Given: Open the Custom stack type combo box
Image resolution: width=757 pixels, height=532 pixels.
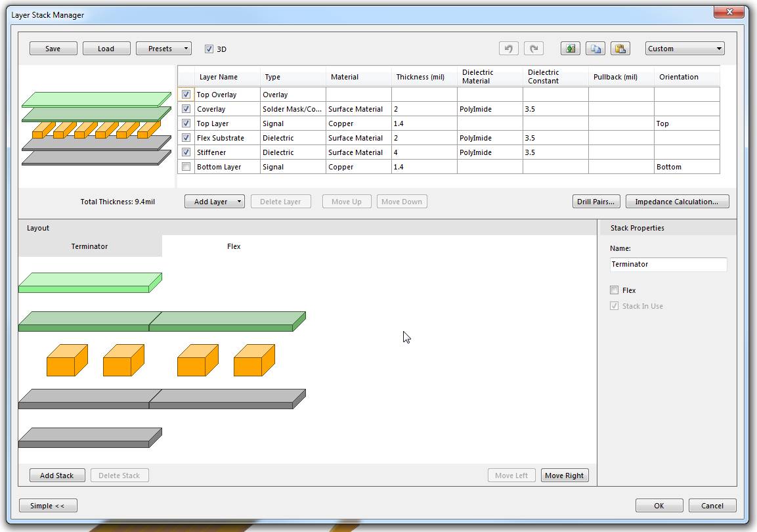Looking at the screenshot, I should click(685, 49).
